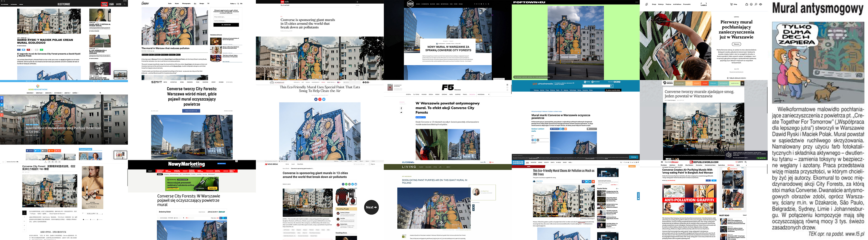The width and height of the screenshot is (868, 240).
Task: Click the Euronews Live link
Action: pos(492,162)
